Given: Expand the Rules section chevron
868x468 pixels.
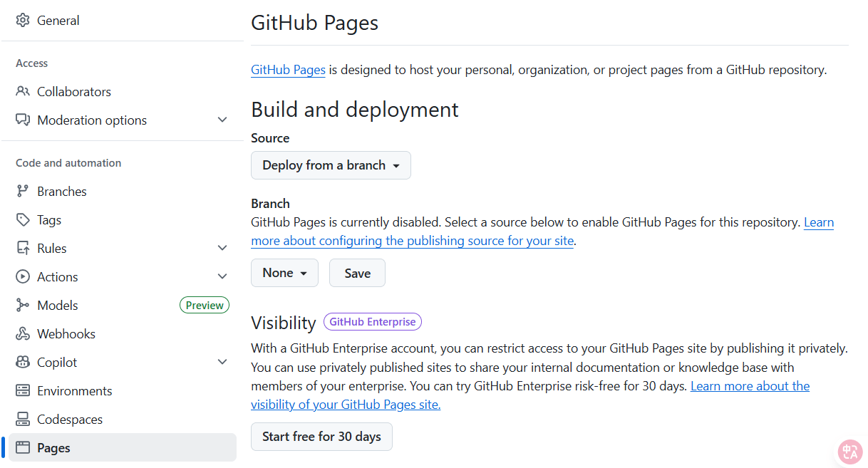Looking at the screenshot, I should click(x=222, y=249).
